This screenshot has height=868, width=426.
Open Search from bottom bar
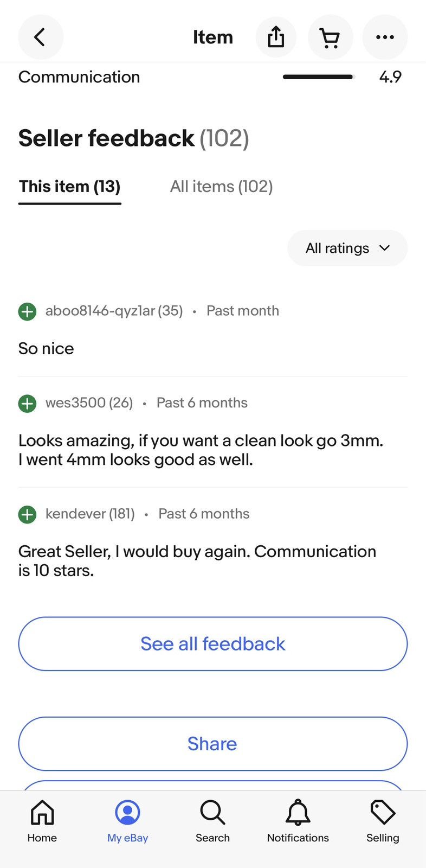click(x=212, y=821)
